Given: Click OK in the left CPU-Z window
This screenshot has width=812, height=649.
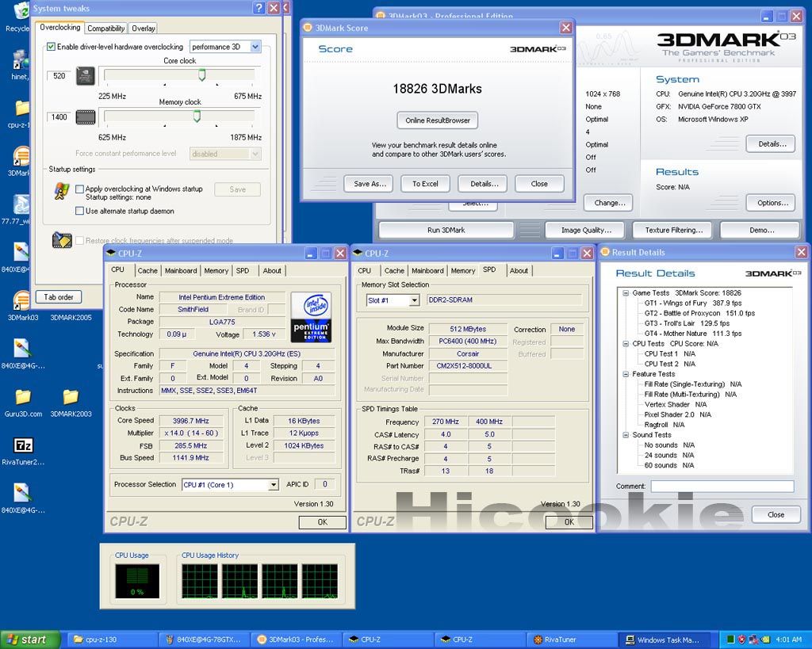Looking at the screenshot, I should pyautogui.click(x=322, y=522).
